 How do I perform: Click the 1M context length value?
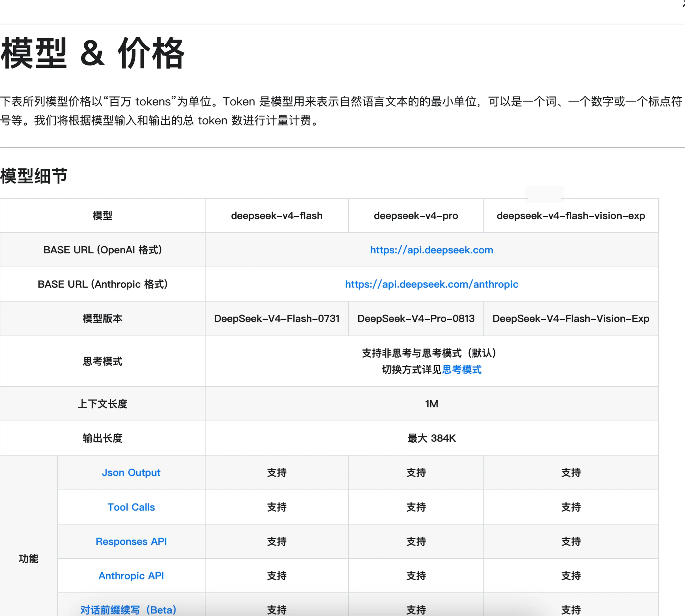(x=432, y=404)
